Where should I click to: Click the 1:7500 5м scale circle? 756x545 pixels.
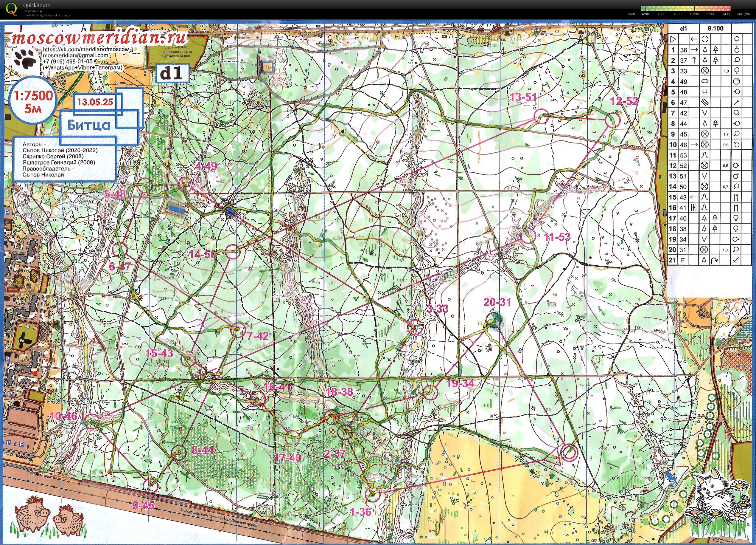[x=33, y=100]
